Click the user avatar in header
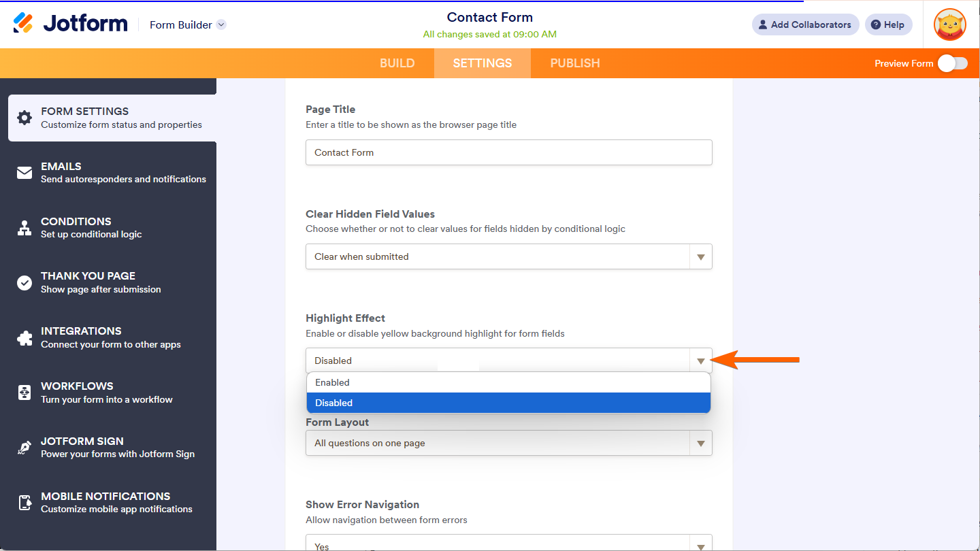This screenshot has width=980, height=551. 949,25
